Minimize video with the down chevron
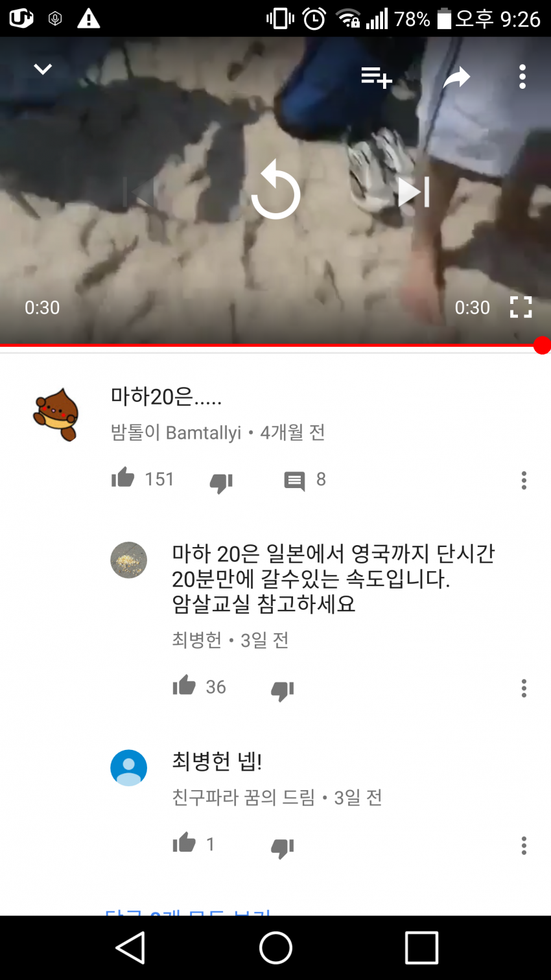The image size is (551, 980). coord(43,69)
